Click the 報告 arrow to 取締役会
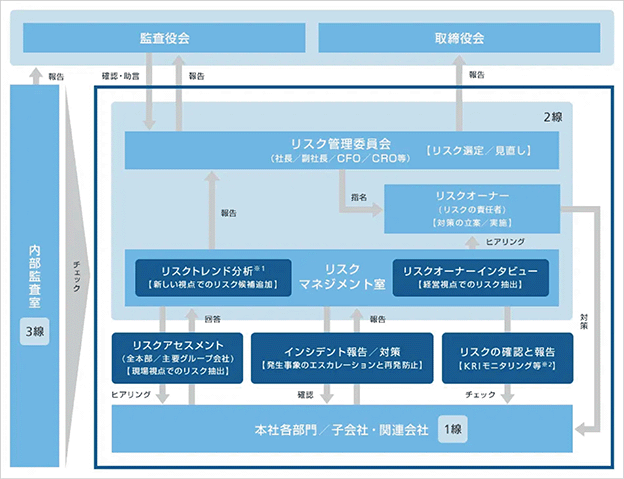This screenshot has height=479, width=624. tap(459, 93)
